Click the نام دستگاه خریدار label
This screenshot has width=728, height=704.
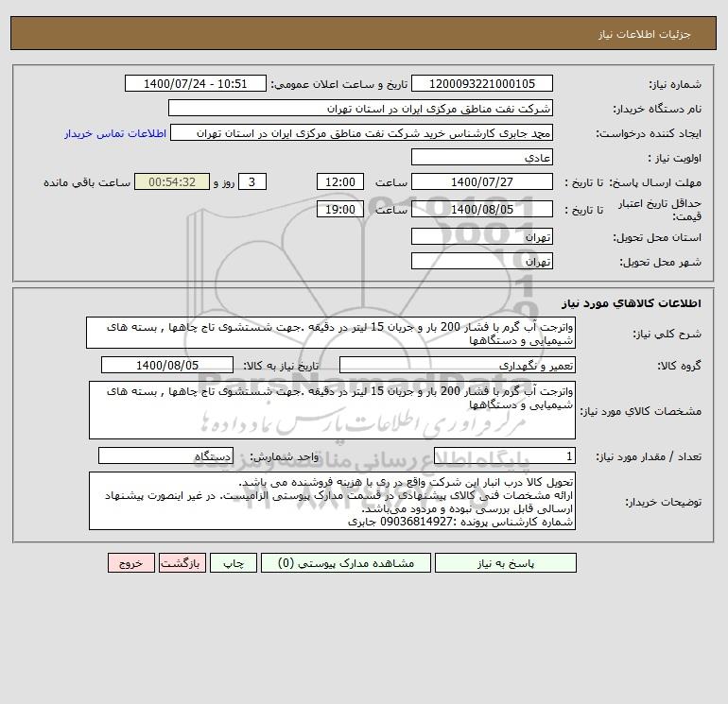coord(657,109)
